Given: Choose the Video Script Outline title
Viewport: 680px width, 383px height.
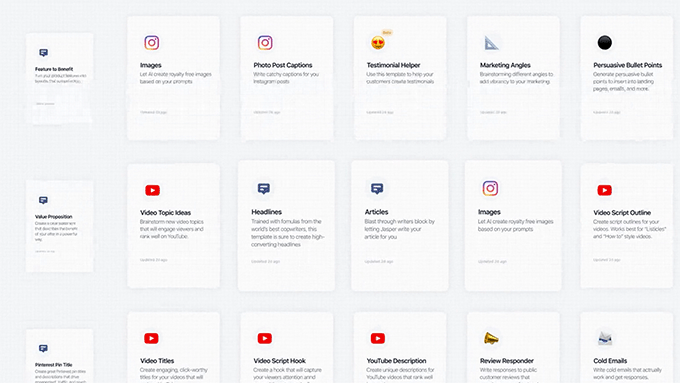Looking at the screenshot, I should coord(622,213).
